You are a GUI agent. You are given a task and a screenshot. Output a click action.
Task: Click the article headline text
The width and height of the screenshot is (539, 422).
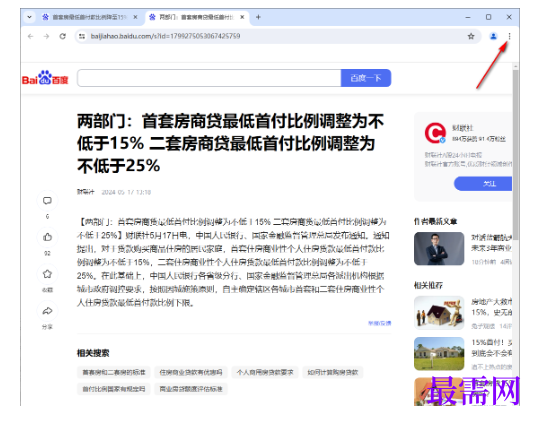(x=230, y=144)
